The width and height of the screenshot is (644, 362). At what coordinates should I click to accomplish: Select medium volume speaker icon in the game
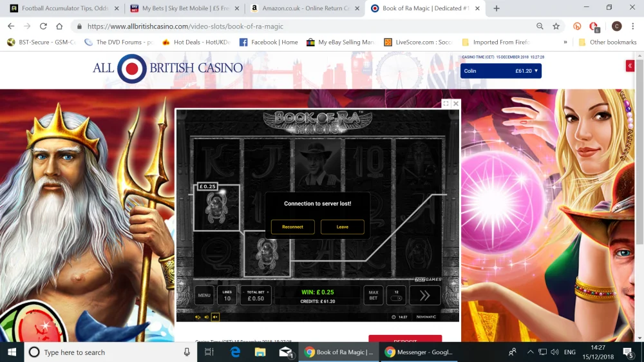[207, 317]
